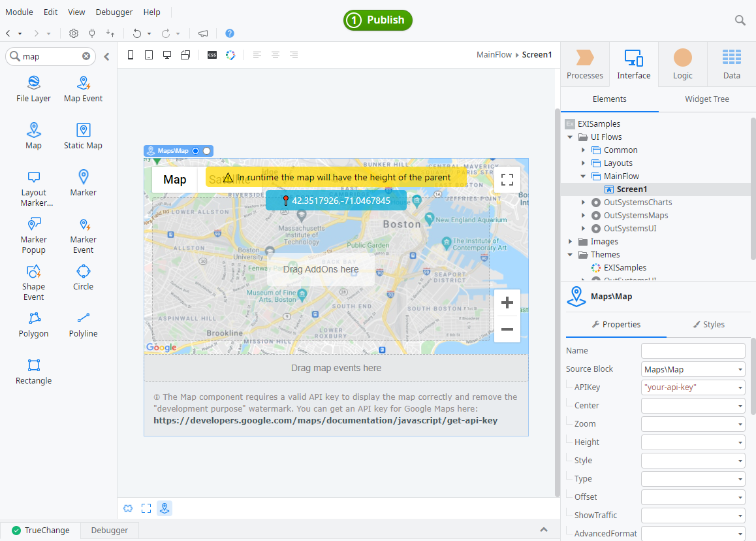
Task: Clear the toolbox search field
Action: [x=86, y=56]
